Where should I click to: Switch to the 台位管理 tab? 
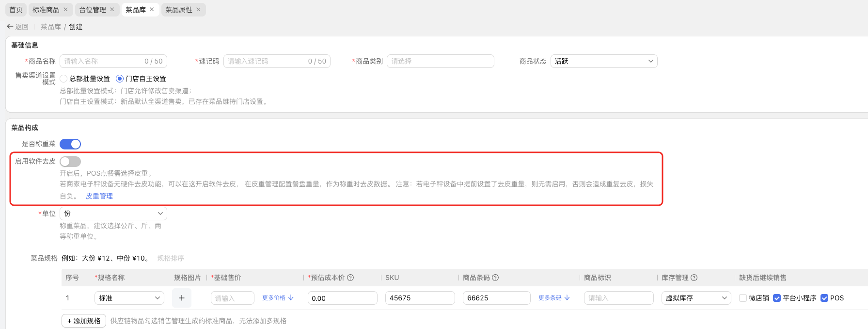pyautogui.click(x=93, y=10)
